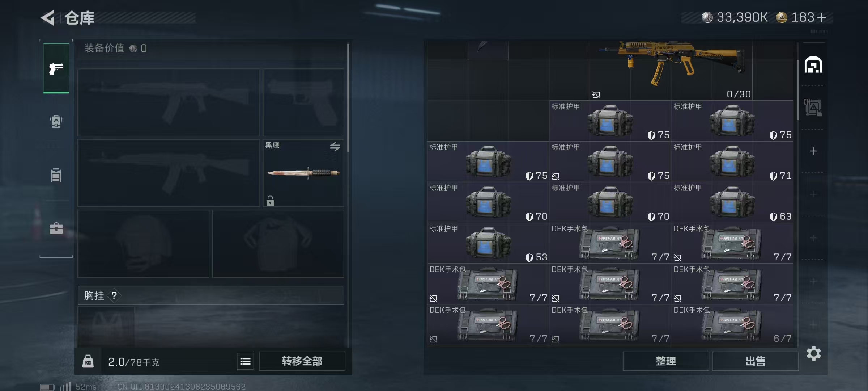Open the briefcase tab in left sidebar

coord(56,228)
